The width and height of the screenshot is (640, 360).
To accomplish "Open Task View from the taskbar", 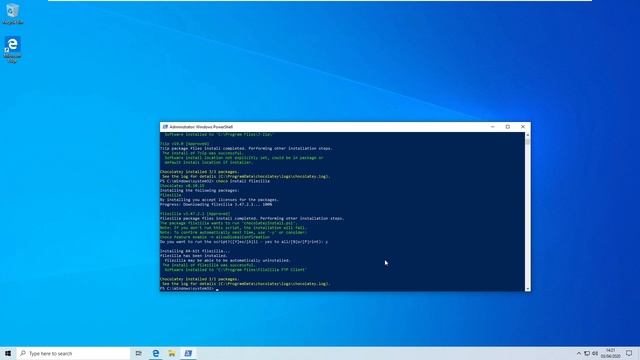I will (x=139, y=353).
